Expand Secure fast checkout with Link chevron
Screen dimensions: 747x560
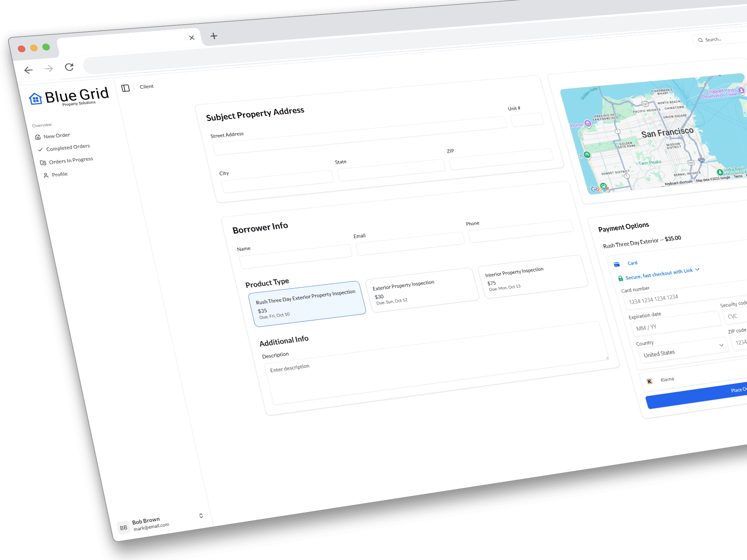click(x=697, y=269)
